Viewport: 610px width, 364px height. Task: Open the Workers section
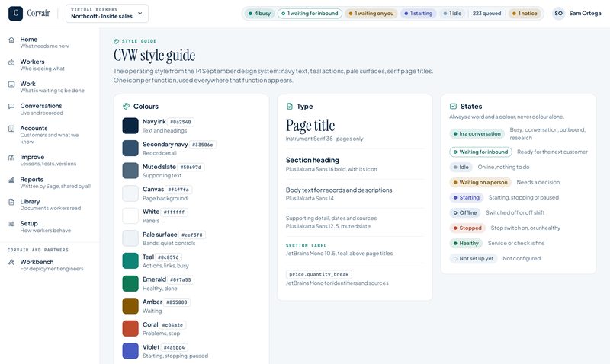point(50,65)
